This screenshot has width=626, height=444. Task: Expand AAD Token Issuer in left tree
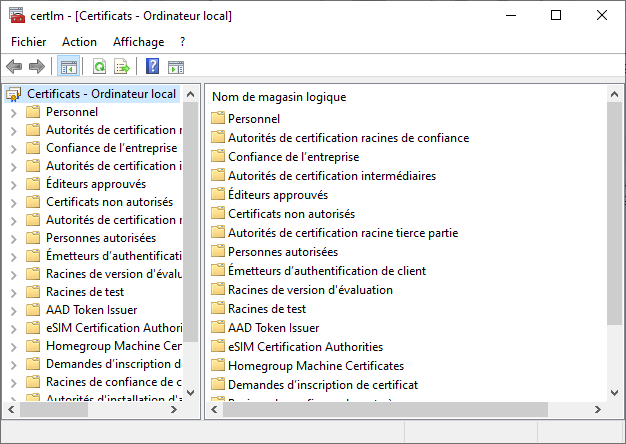point(14,310)
